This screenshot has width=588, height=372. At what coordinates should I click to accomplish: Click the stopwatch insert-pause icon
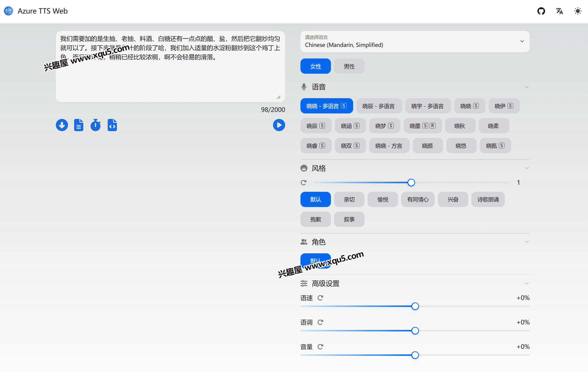(x=95, y=125)
